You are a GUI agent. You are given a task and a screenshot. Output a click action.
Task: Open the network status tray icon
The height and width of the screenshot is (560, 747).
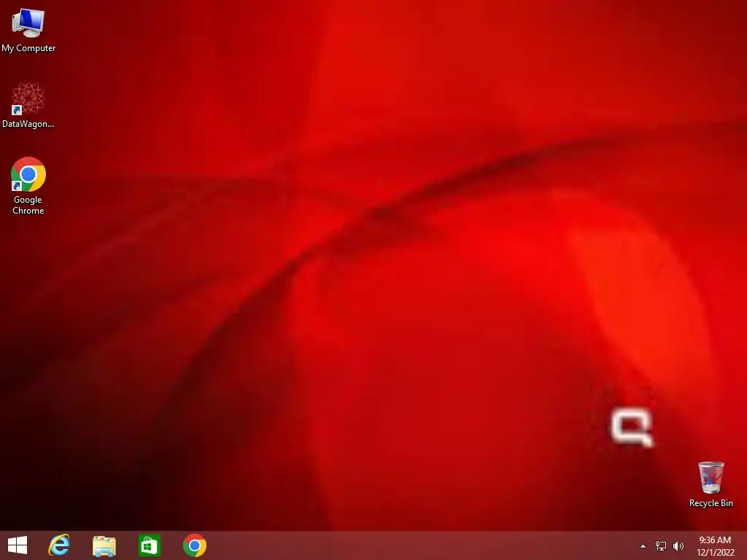pos(661,546)
